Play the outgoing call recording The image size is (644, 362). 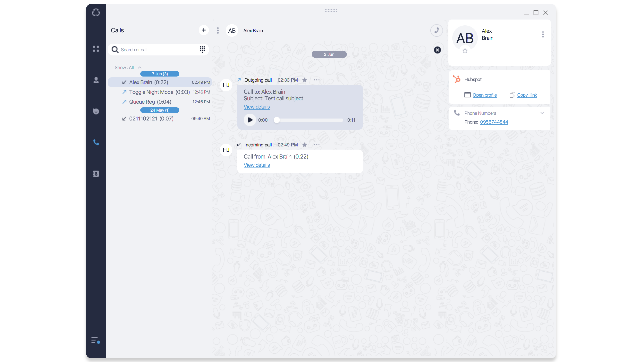point(250,120)
